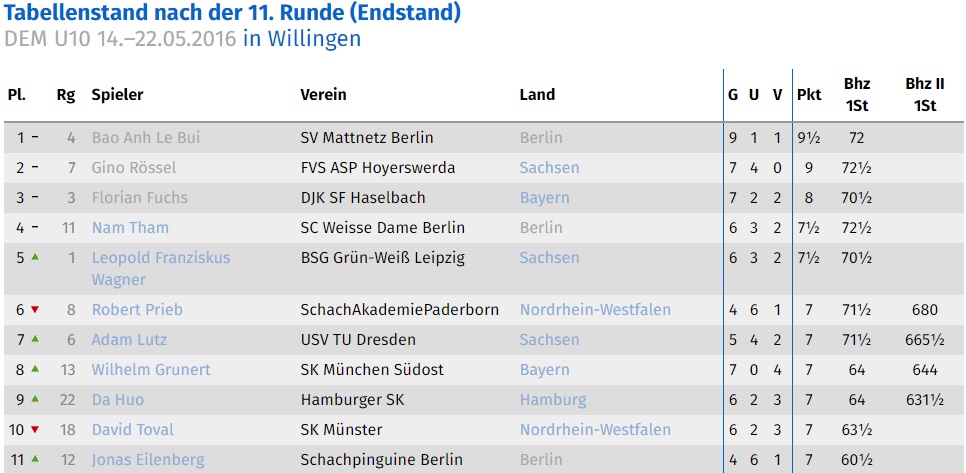Select player Robert Prieb
Image resolution: width=966 pixels, height=473 pixels.
137,310
